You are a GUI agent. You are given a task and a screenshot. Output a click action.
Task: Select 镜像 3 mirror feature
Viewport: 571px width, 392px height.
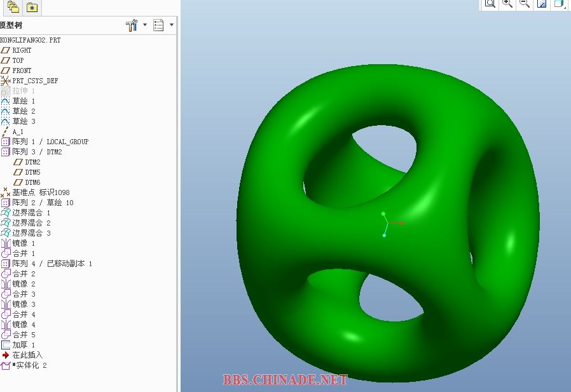click(x=18, y=304)
